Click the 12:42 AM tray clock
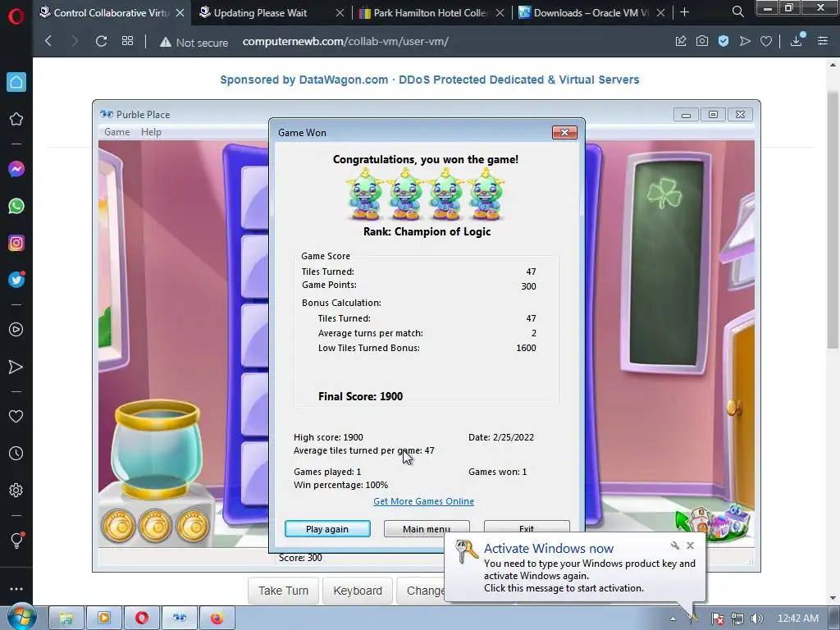The width and height of the screenshot is (840, 630). 797,619
